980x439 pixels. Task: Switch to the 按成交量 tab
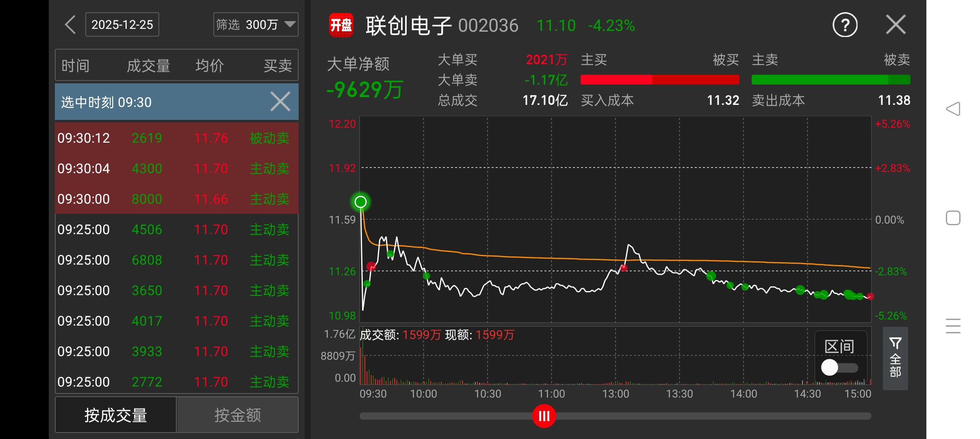point(116,415)
